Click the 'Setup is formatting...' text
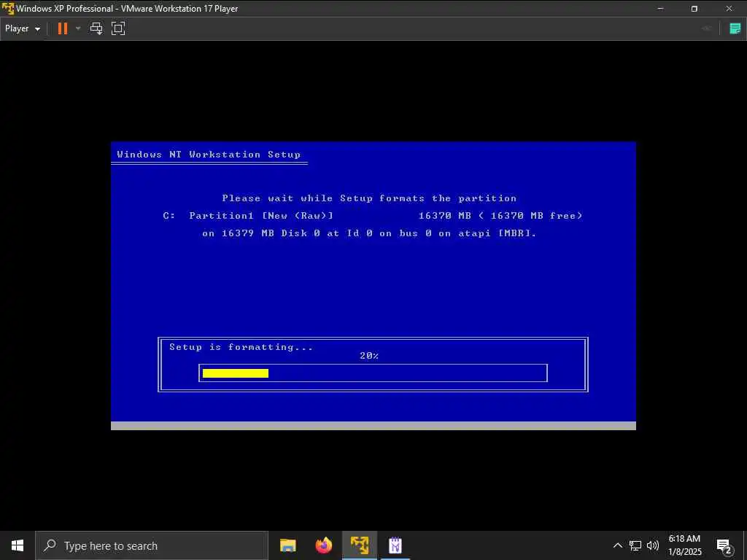The height and width of the screenshot is (560, 747). coord(241,347)
